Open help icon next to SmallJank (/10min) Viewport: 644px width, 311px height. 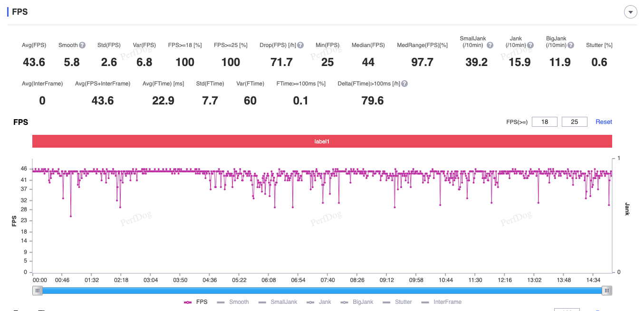point(490,45)
